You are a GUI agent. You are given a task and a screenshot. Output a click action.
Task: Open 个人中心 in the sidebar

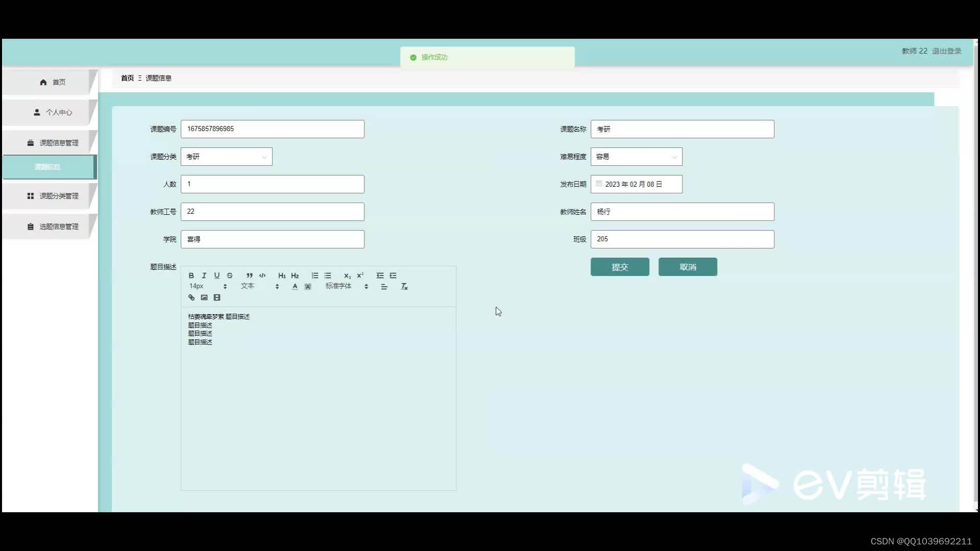click(50, 112)
